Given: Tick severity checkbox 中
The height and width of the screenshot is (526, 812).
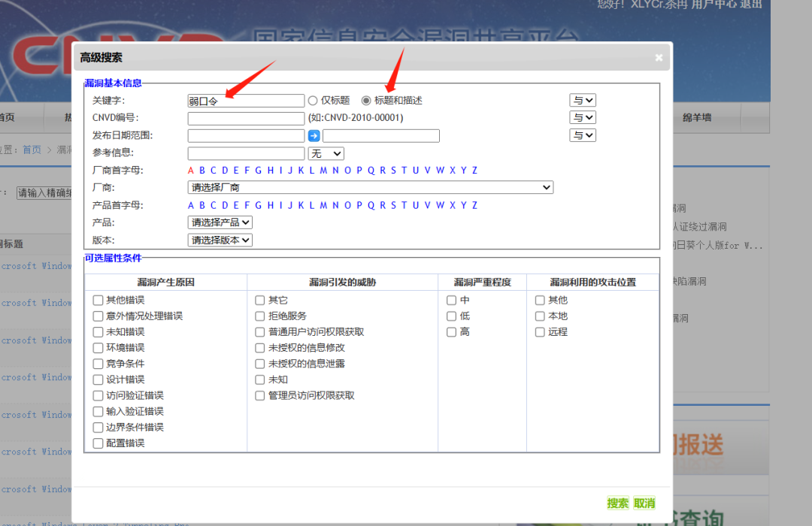Looking at the screenshot, I should click(x=452, y=301).
